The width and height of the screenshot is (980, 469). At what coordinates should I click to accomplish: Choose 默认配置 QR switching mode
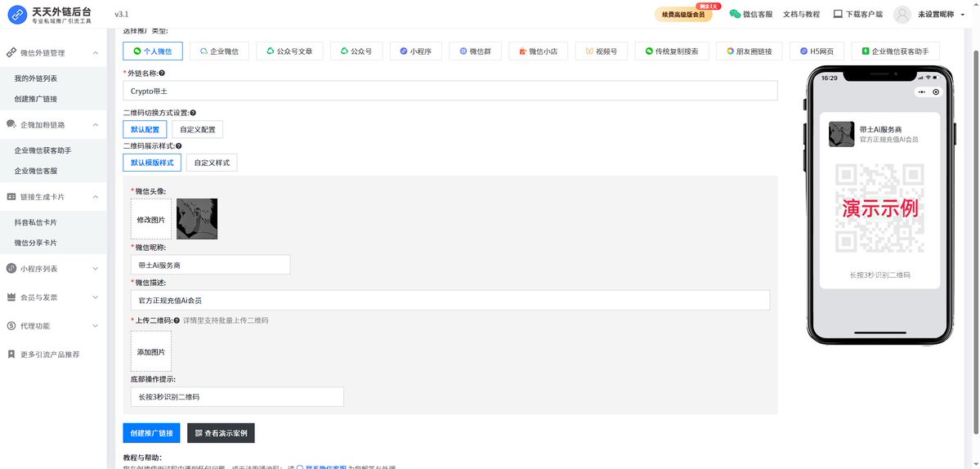[145, 130]
